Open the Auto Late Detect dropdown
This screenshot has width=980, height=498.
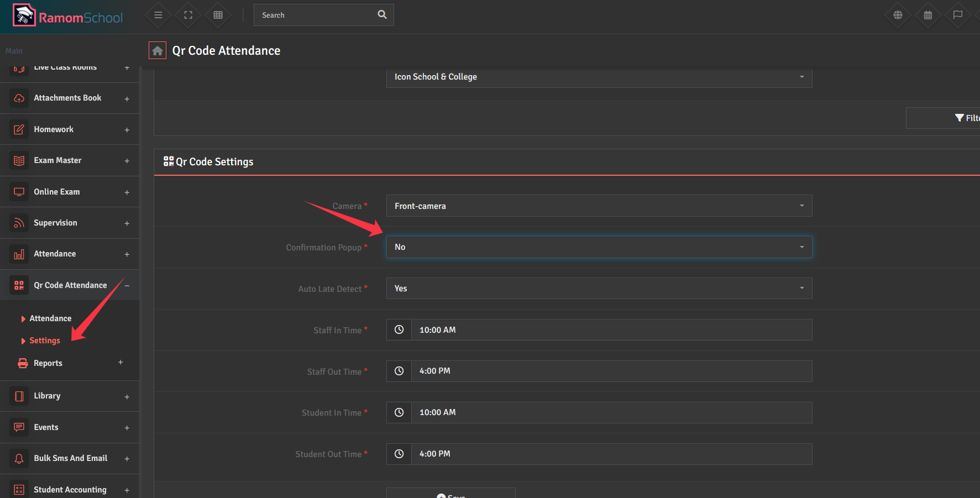[599, 289]
